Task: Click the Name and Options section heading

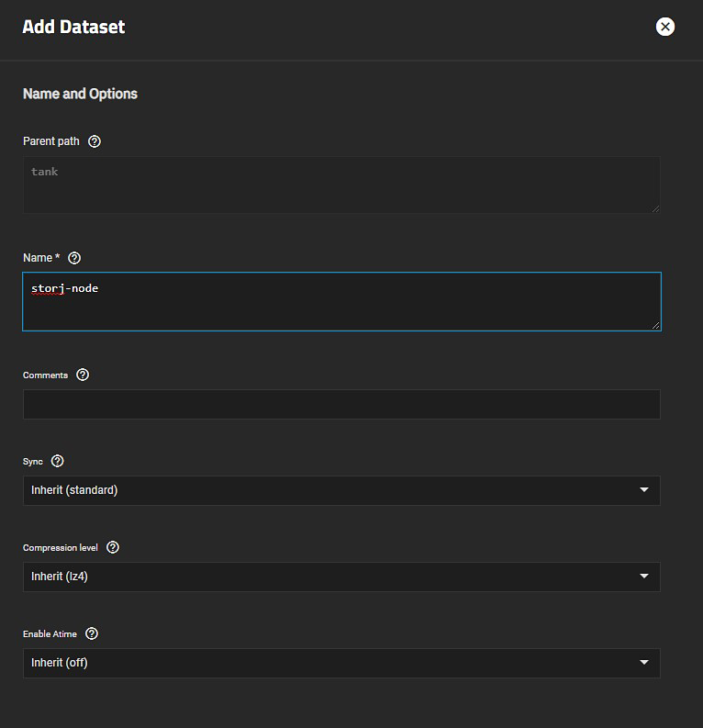Action: pyautogui.click(x=80, y=94)
